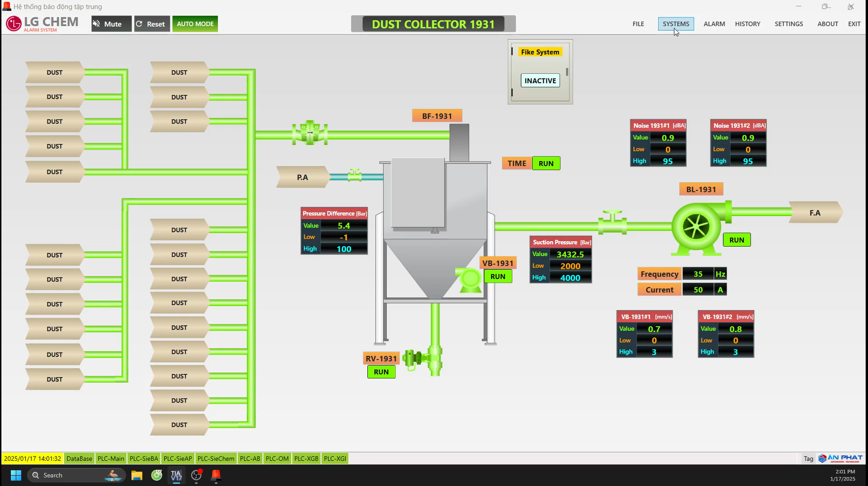Screen dimensions: 868x486
Task: Click the PLC-Main status indicator
Action: [x=111, y=458]
